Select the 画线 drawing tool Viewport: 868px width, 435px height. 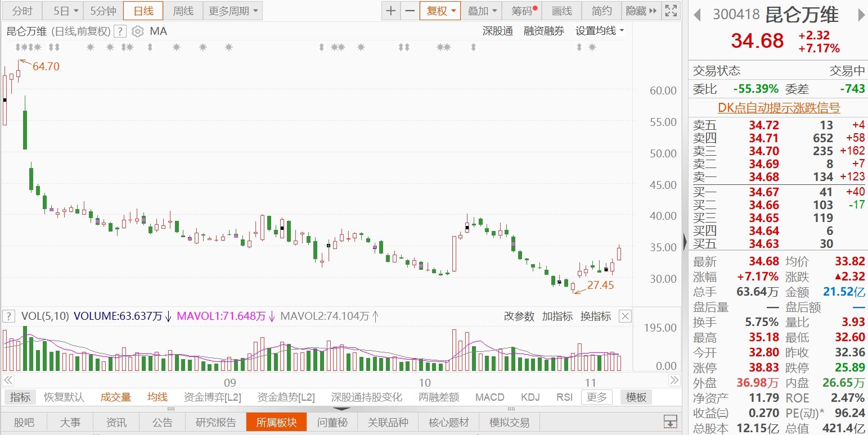tap(563, 11)
